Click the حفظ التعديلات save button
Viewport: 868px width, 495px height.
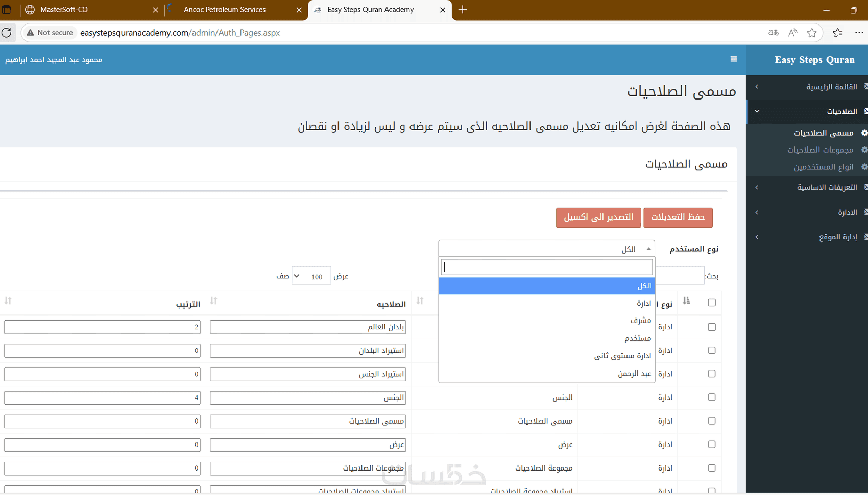click(678, 217)
